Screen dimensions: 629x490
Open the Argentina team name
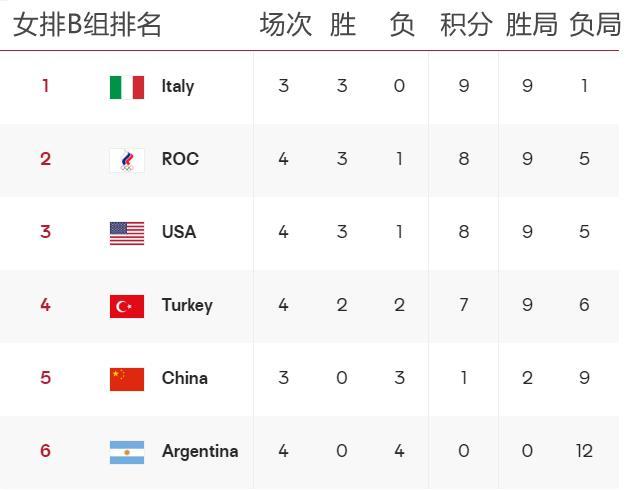[200, 451]
